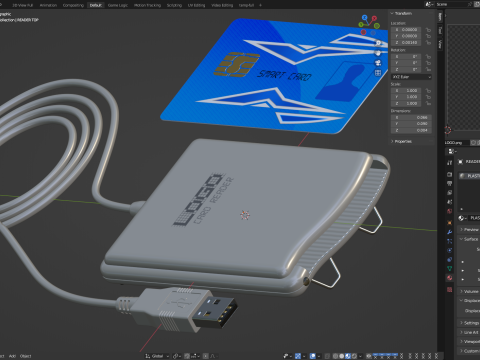Toggle perspective/orthographic grid icon
The width and height of the screenshot is (480, 360).
(378, 73)
